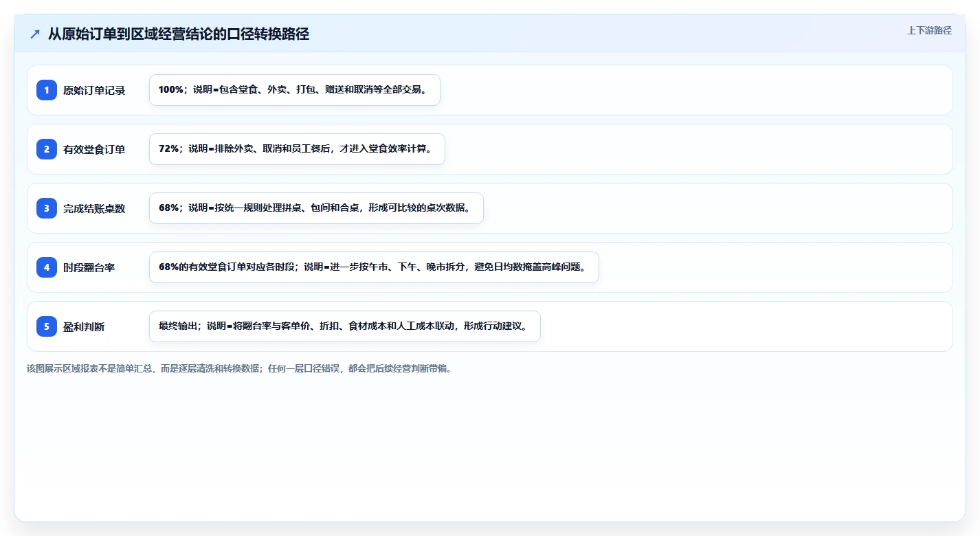
Task: Select step number 1 badge
Action: tap(47, 90)
